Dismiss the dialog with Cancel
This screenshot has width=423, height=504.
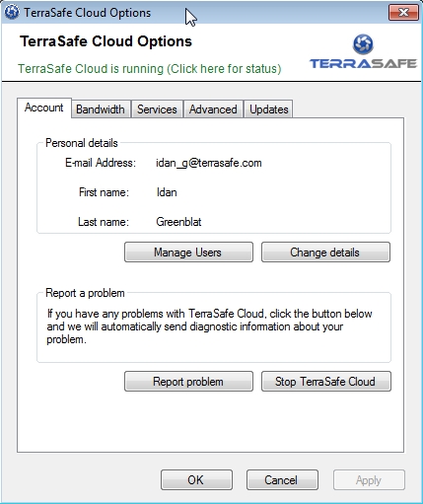pyautogui.click(x=282, y=480)
